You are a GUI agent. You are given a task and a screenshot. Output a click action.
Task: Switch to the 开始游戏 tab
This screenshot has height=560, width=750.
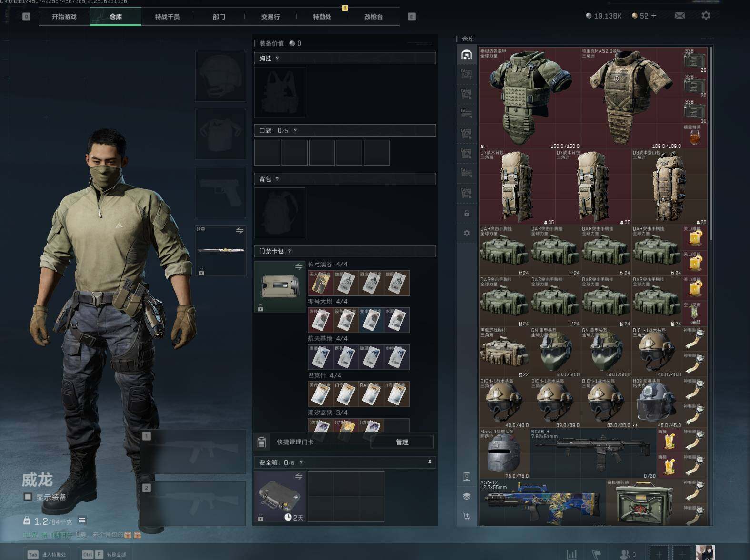click(x=64, y=17)
